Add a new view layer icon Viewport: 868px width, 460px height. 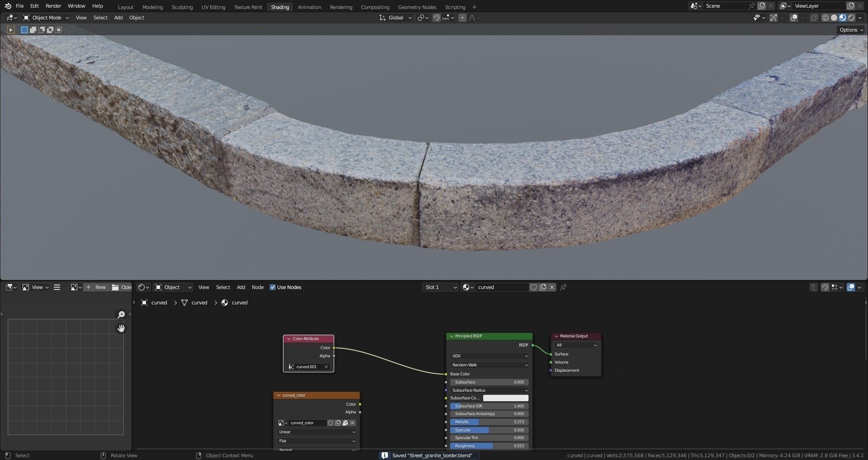[x=851, y=6]
